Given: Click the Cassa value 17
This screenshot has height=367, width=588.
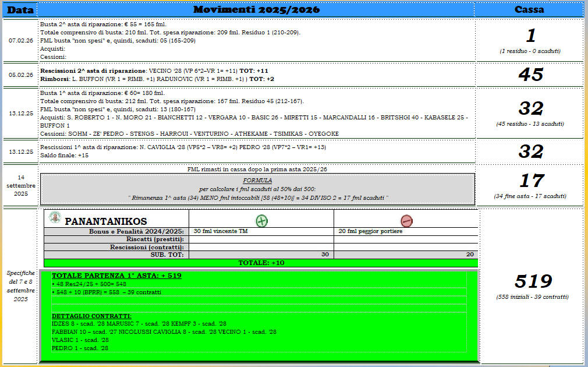Looking at the screenshot, I should [530, 181].
